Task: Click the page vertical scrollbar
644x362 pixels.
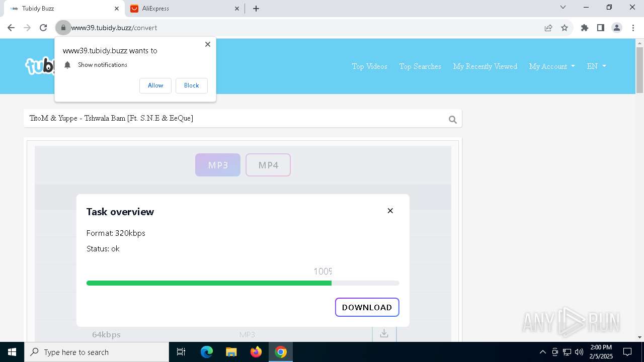Action: point(639,70)
